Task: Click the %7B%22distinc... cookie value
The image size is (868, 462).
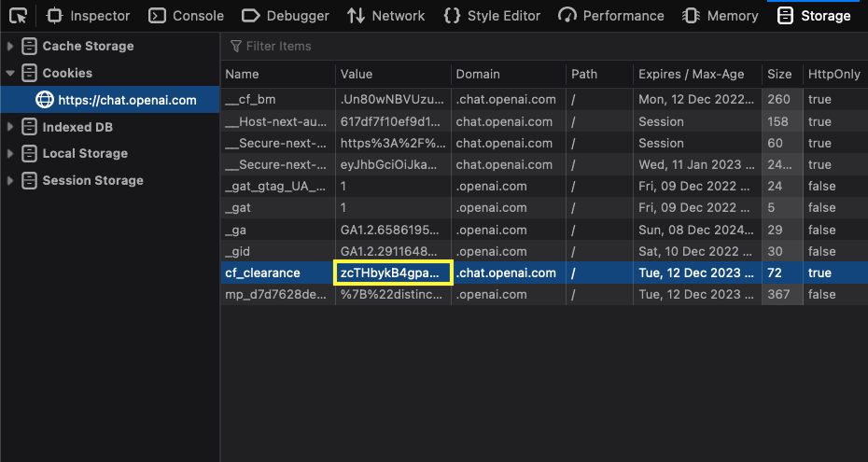Action: 391,294
